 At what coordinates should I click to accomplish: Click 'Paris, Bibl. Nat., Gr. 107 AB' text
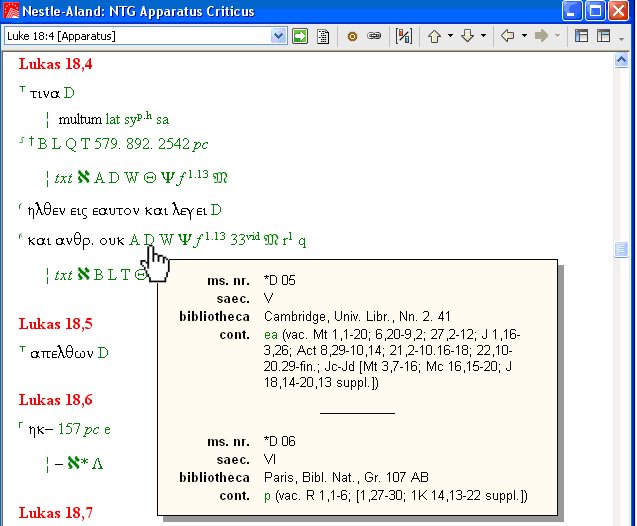pyautogui.click(x=346, y=477)
